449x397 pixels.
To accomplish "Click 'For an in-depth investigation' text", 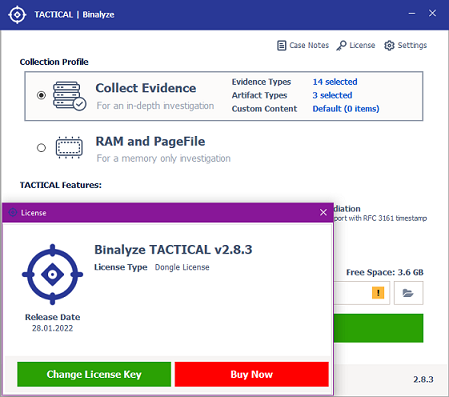I will [x=155, y=106].
